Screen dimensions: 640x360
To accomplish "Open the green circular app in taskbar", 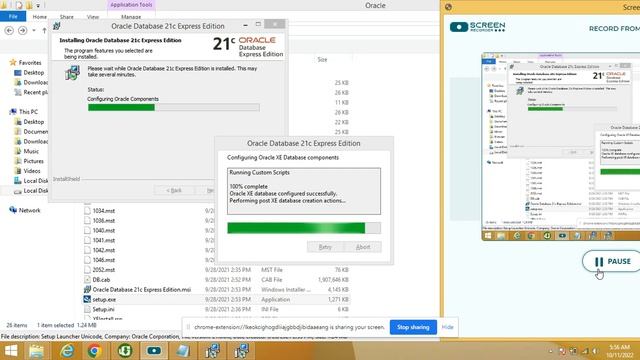I will pyautogui.click(x=124, y=351).
